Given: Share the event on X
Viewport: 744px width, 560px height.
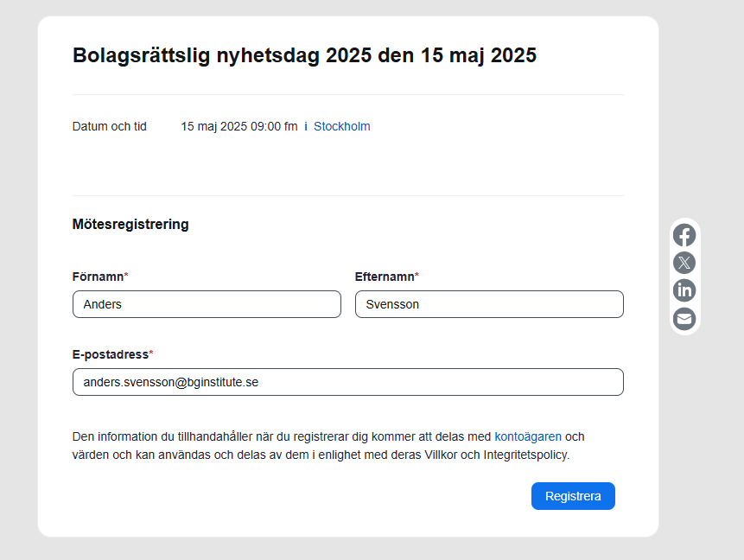Looking at the screenshot, I should (684, 263).
